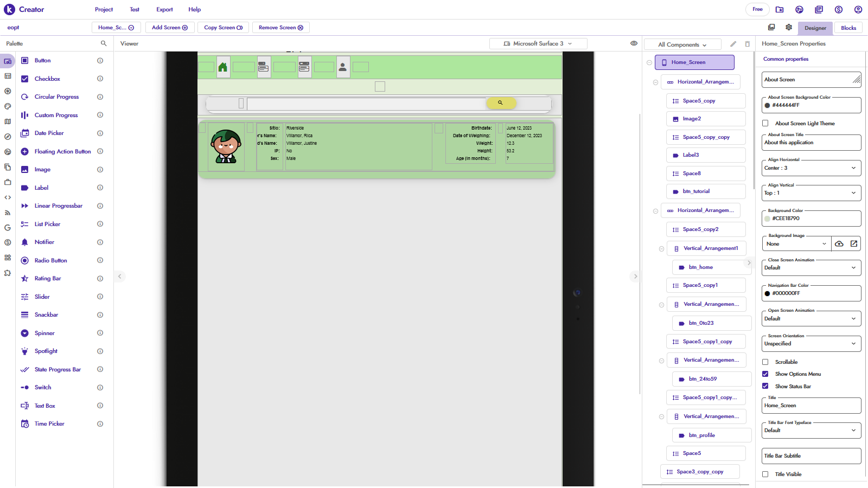Open the All Components dropdown
The image size is (868, 488).
[682, 44]
